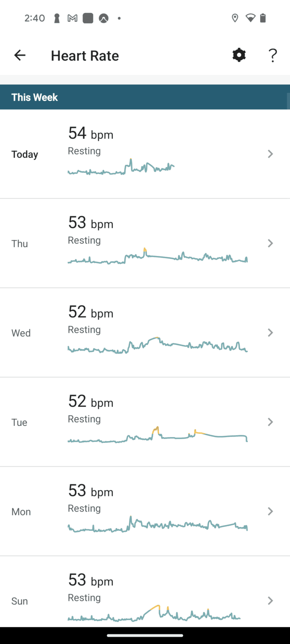Select the Today 54 bpm entry

click(91, 134)
